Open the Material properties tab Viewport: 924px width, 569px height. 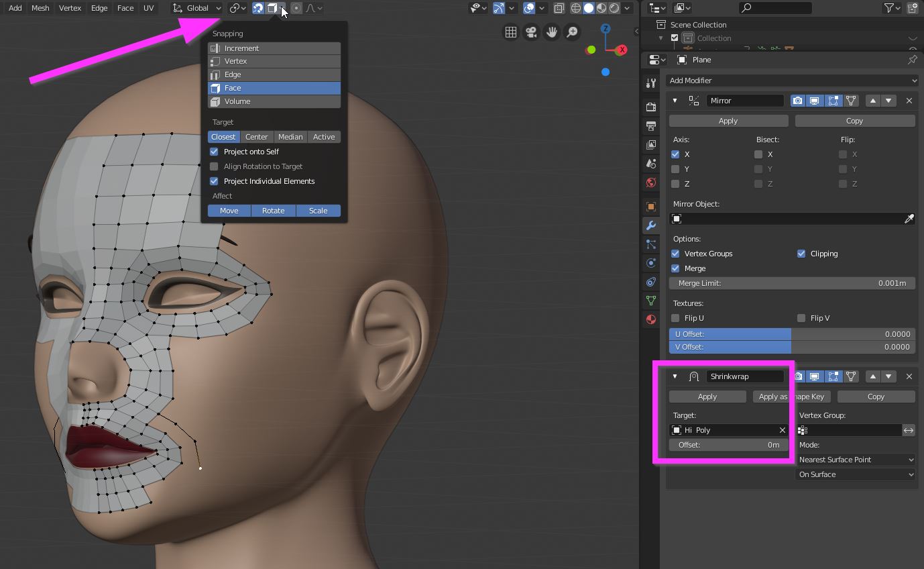(x=651, y=319)
